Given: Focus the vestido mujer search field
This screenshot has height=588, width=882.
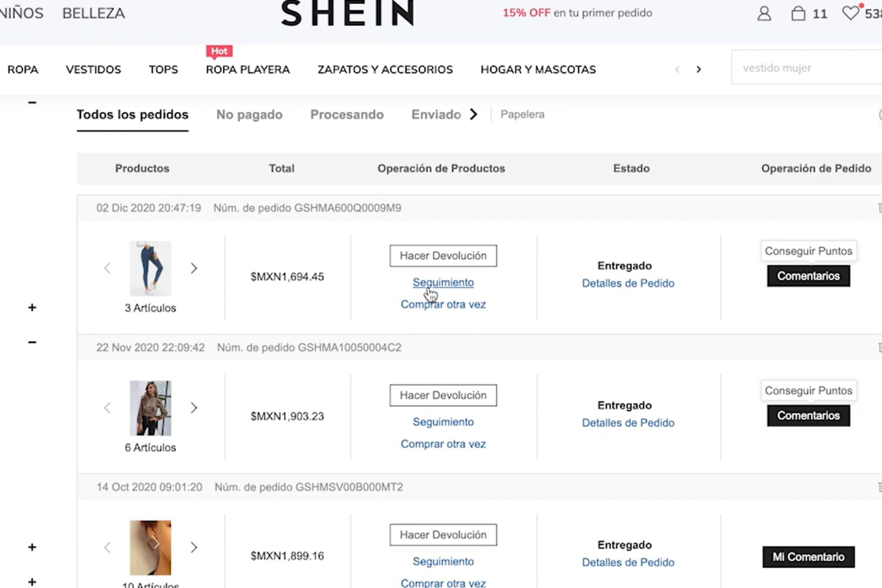Looking at the screenshot, I should click(807, 68).
